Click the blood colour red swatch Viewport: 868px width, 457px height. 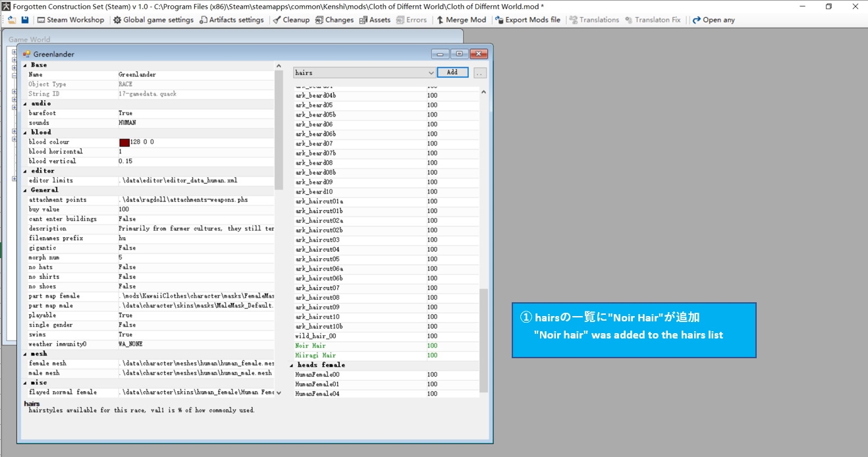(124, 142)
